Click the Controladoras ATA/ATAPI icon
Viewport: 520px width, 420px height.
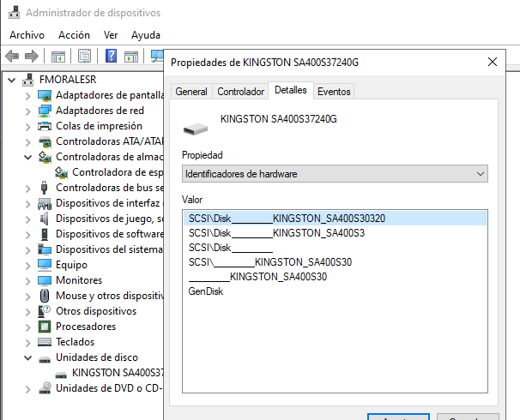pyautogui.click(x=45, y=141)
